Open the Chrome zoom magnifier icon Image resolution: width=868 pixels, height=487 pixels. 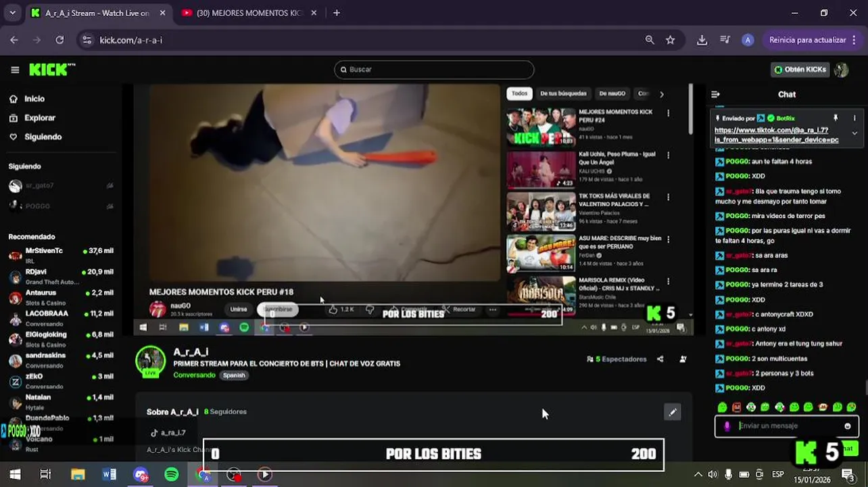click(x=650, y=40)
